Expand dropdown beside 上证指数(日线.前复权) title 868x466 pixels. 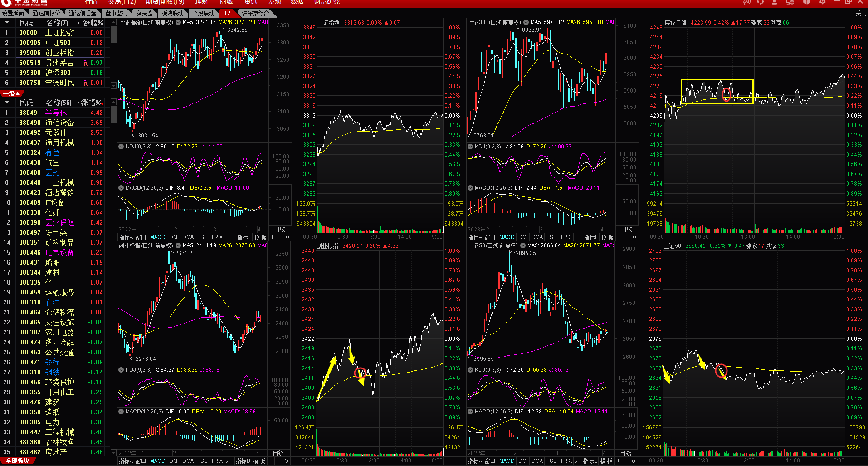178,22
